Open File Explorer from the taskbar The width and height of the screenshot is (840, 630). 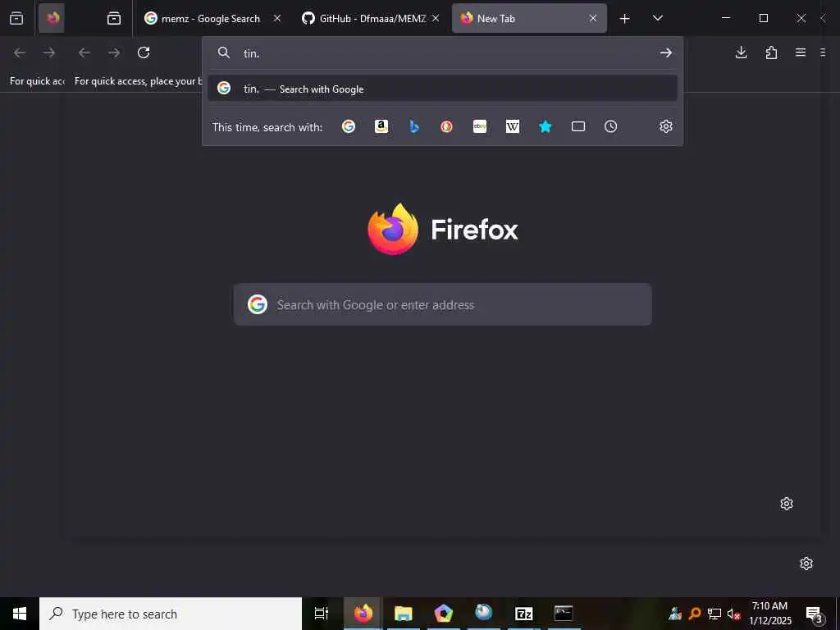tap(403, 614)
